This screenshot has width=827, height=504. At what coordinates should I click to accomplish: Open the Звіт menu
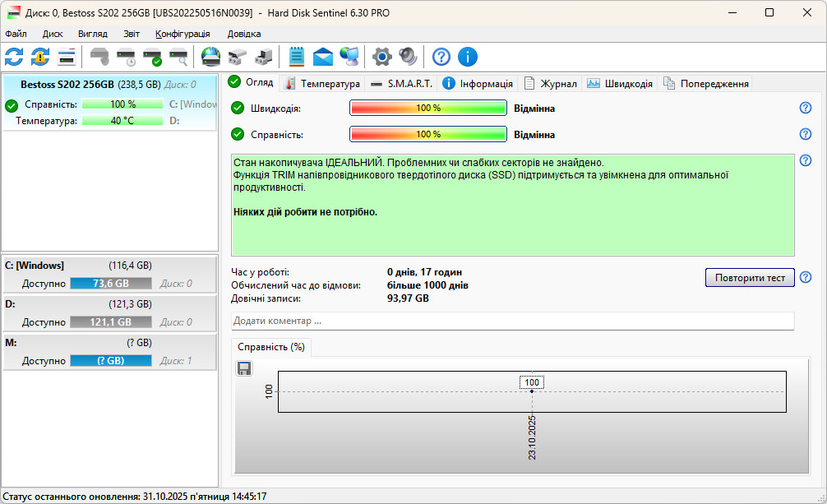132,34
